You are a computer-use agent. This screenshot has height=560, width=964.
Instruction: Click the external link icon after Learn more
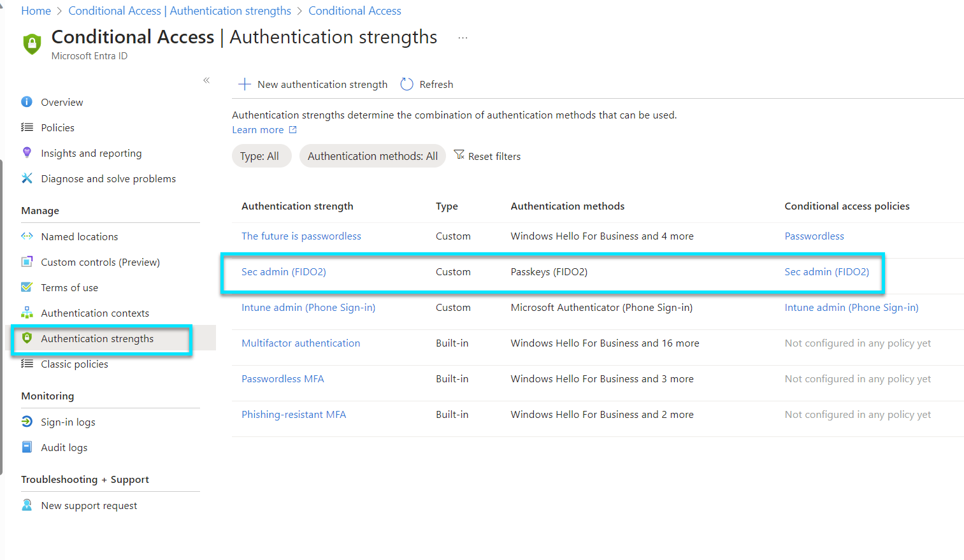pyautogui.click(x=293, y=130)
